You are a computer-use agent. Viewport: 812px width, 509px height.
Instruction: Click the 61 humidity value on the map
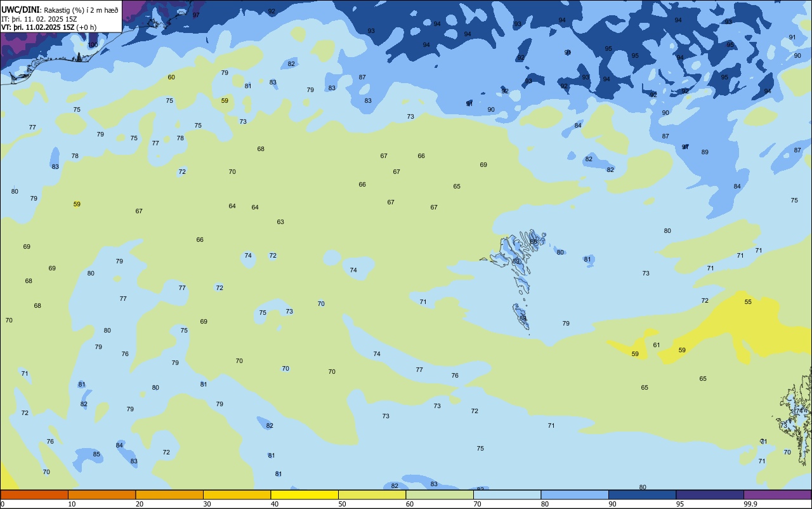pos(657,345)
